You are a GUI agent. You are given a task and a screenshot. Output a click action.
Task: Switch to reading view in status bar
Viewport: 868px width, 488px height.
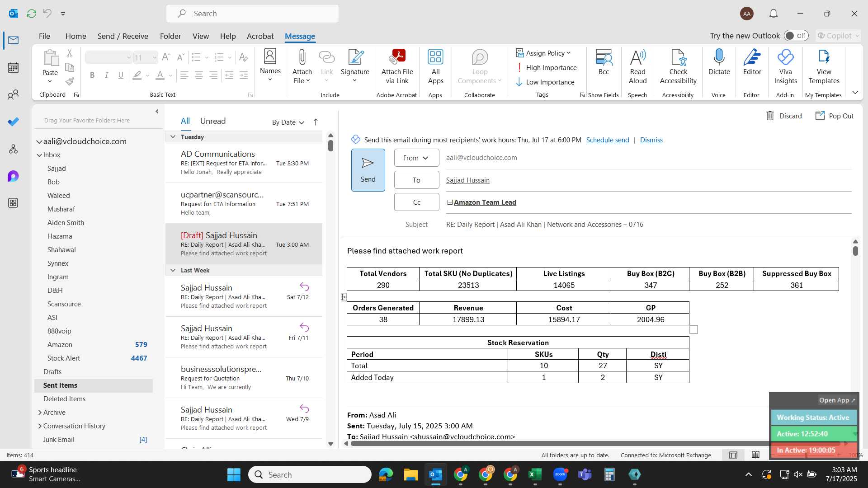(755, 455)
